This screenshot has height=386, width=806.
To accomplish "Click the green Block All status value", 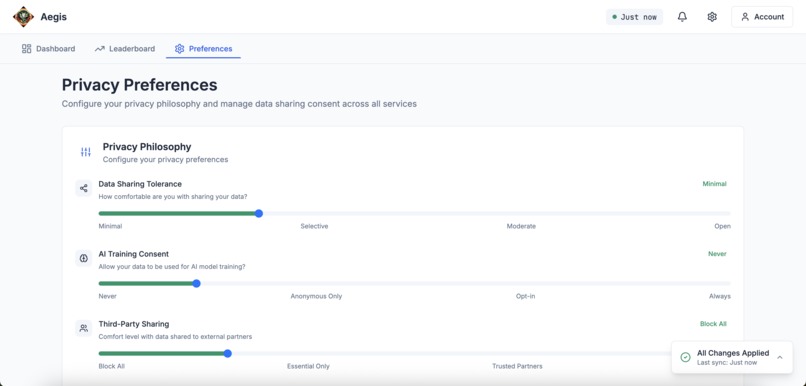I will coord(713,324).
